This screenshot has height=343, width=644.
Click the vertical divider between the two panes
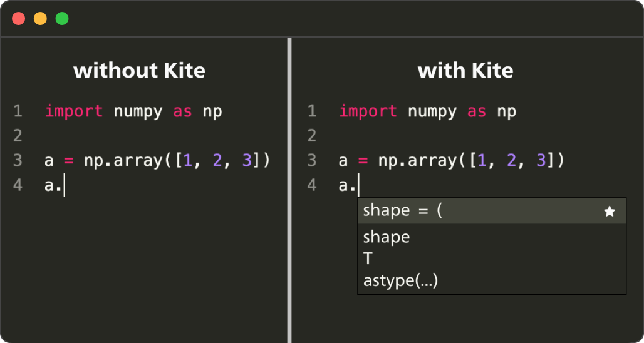point(289,188)
